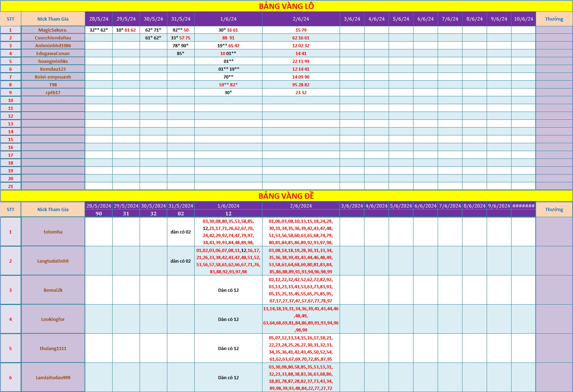573x392 pixels.
Task: Select the Lookingfor name cell
Action: click(x=53, y=319)
